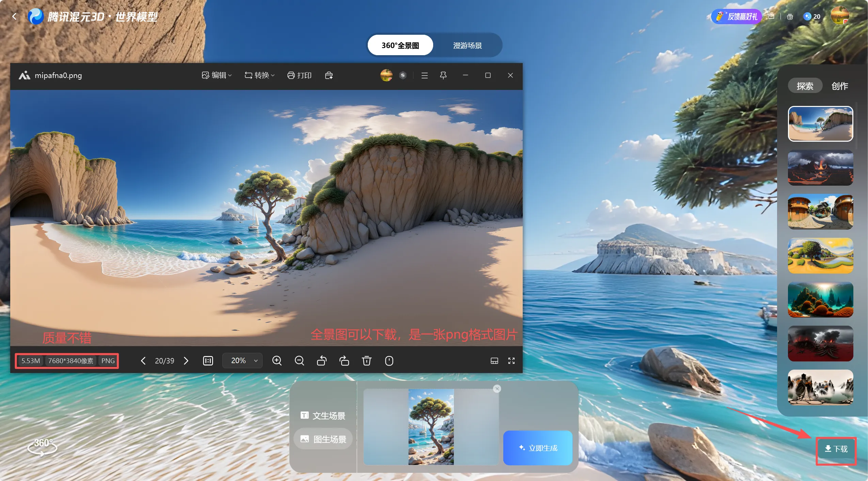Open the 创作 tab in side panel
The height and width of the screenshot is (481, 868).
click(839, 86)
